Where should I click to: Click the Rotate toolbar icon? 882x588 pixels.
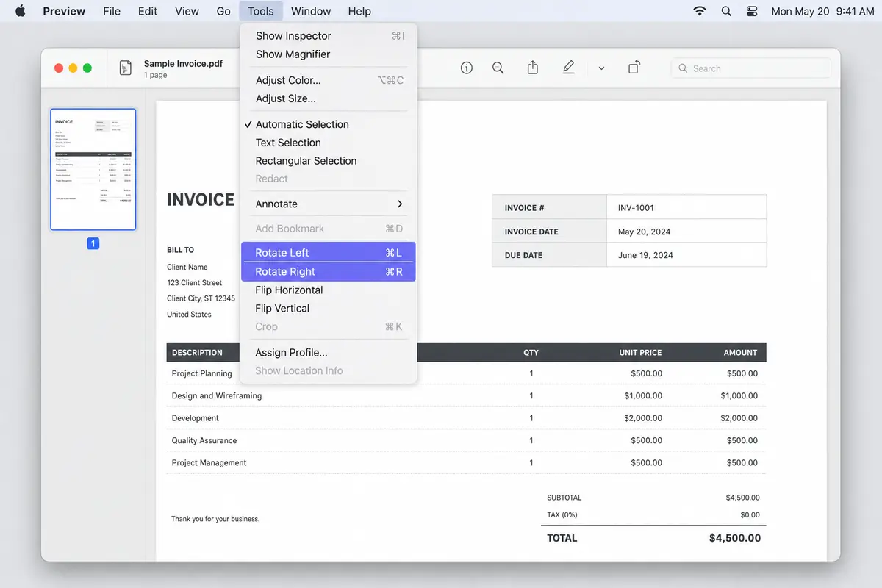pos(634,68)
